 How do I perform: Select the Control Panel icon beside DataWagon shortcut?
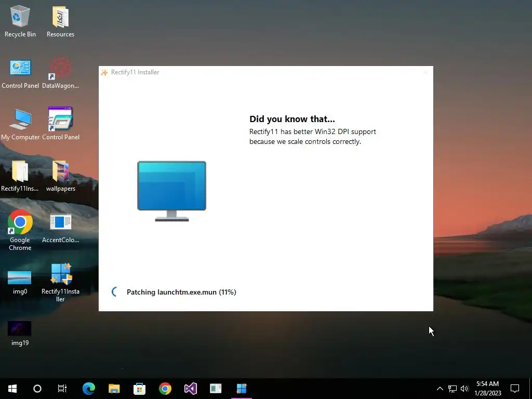point(20,73)
